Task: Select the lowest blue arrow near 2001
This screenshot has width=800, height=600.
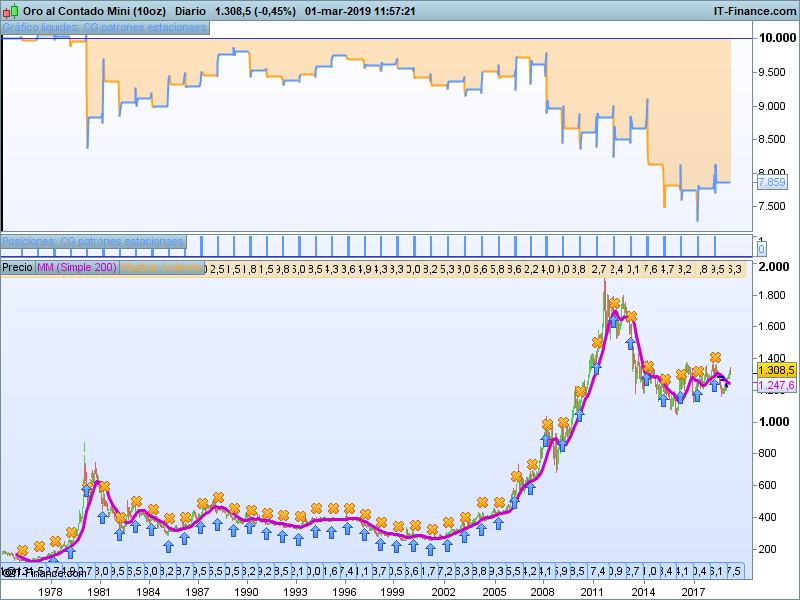Action: [x=430, y=548]
